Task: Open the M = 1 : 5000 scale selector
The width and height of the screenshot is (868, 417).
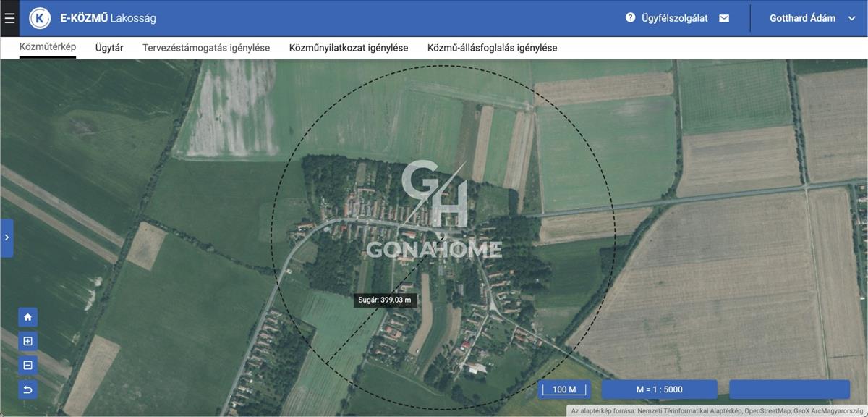Action: click(x=659, y=389)
